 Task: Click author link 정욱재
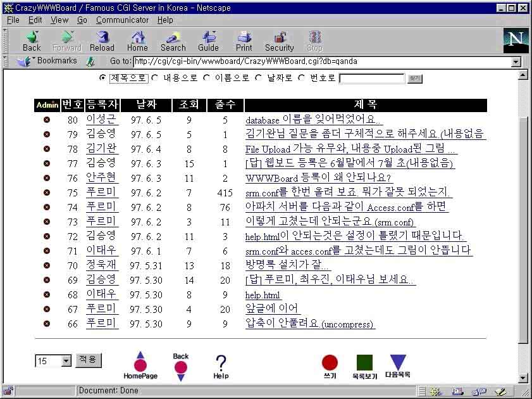[x=101, y=265]
